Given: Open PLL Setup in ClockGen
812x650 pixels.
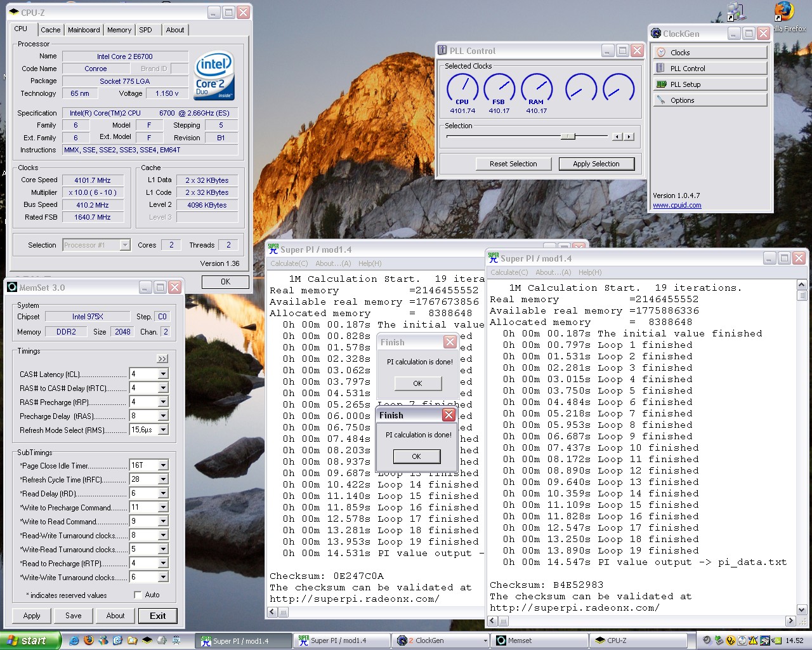Looking at the screenshot, I should [x=710, y=84].
